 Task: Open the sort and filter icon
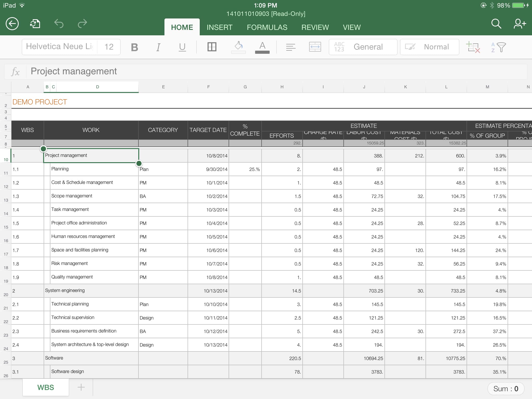pos(498,47)
